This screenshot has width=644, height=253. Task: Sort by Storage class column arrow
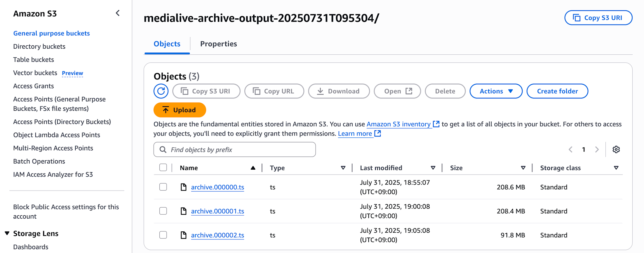(x=616, y=168)
